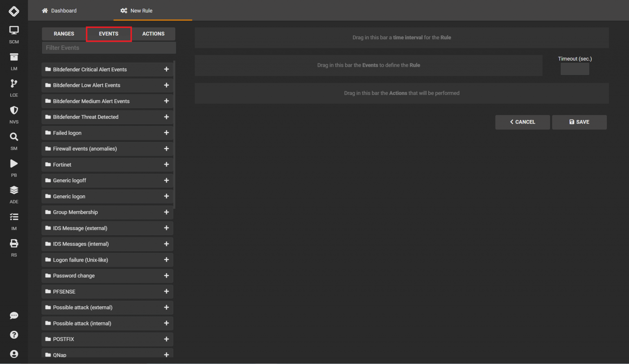The image size is (629, 364).
Task: Click inside the Filter Events field
Action: 109,47
